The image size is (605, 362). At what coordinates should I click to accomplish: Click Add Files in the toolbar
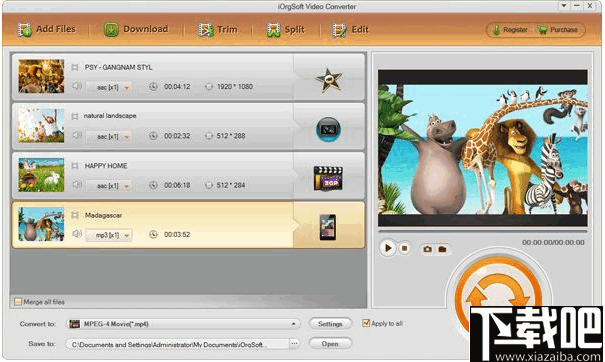pos(47,29)
